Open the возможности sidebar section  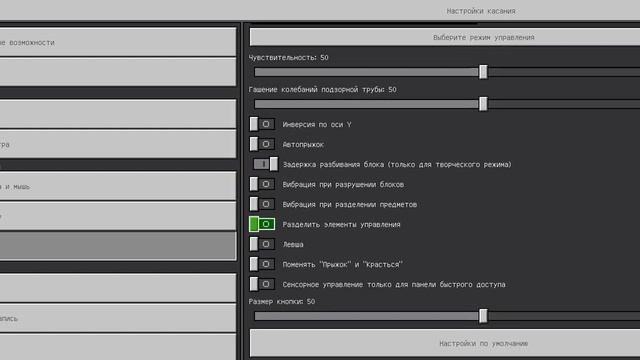click(118, 42)
